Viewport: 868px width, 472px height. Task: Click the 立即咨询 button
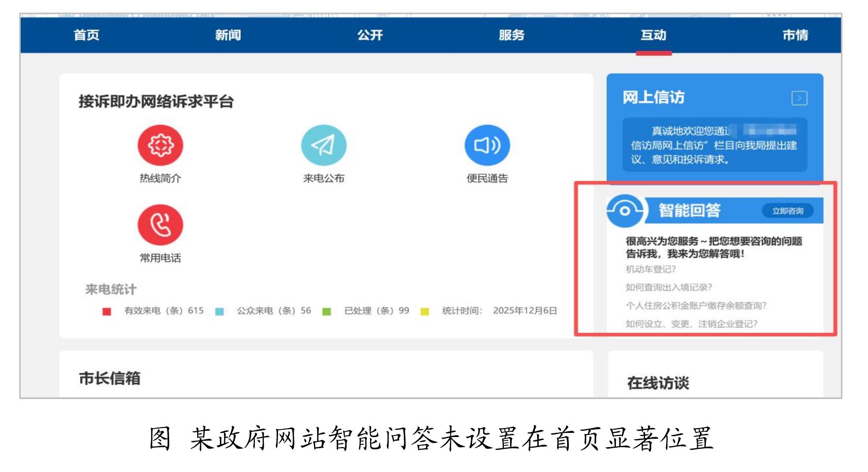pos(788,211)
